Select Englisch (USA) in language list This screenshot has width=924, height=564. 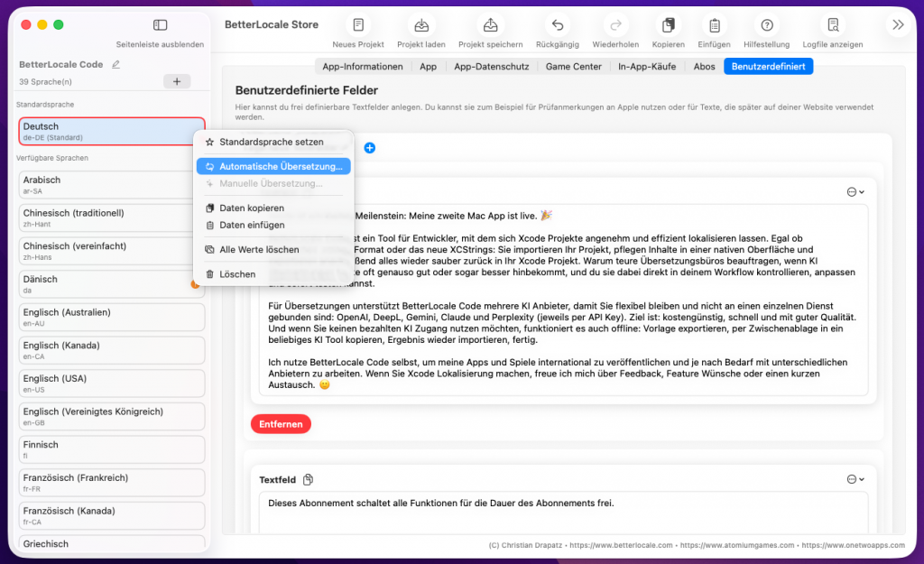click(112, 384)
